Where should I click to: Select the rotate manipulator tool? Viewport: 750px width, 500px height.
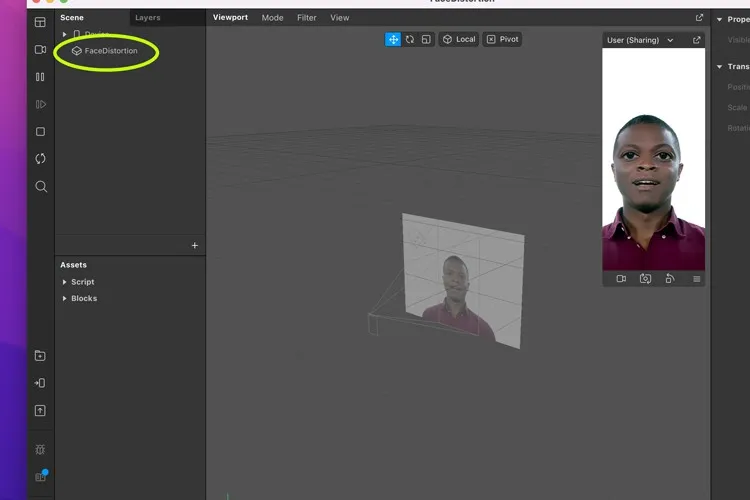pos(410,39)
